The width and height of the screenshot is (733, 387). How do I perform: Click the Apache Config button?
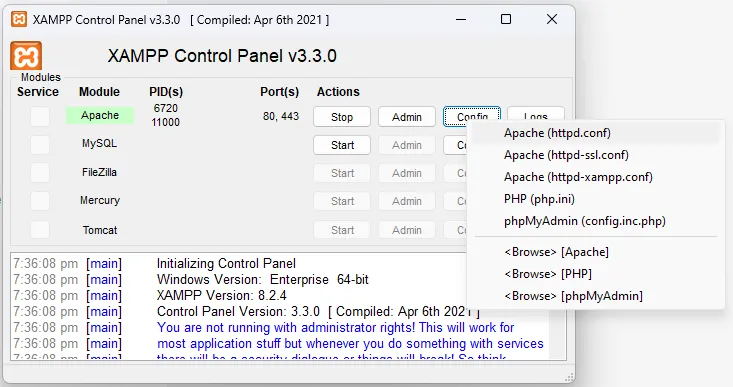click(x=472, y=116)
